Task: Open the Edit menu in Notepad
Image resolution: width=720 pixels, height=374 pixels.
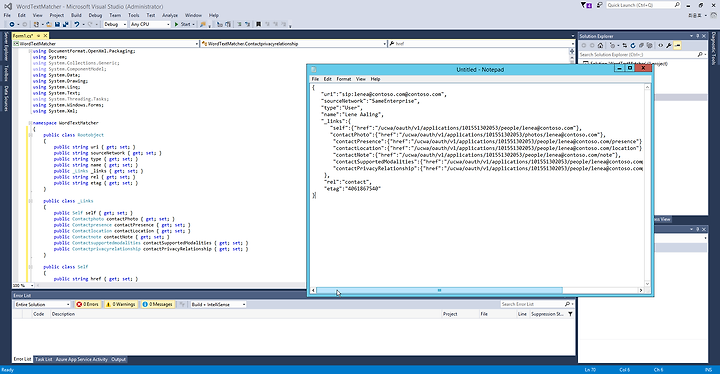Action: (x=327, y=79)
